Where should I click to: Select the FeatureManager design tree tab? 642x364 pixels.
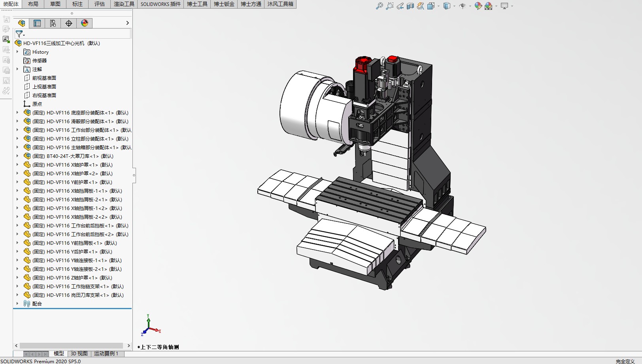(x=21, y=23)
